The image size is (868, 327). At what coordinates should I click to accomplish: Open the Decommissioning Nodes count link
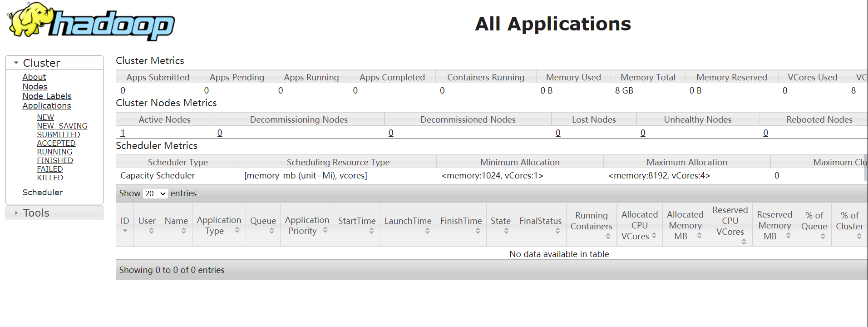(220, 133)
